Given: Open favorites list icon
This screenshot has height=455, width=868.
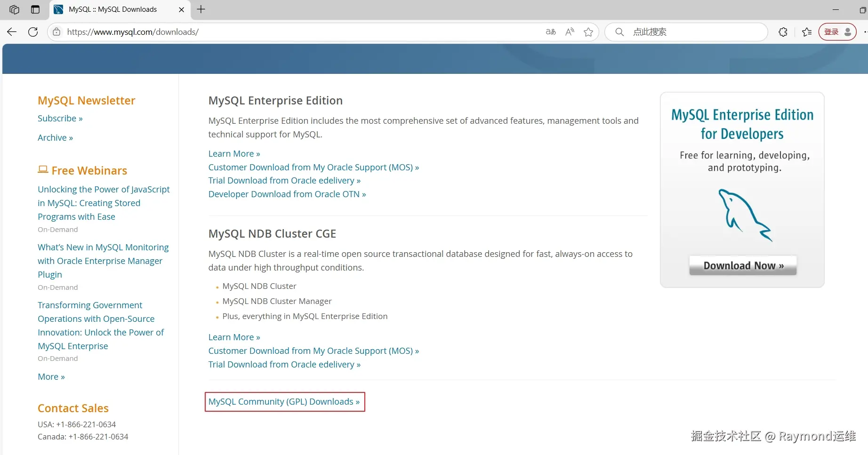Looking at the screenshot, I should 807,32.
